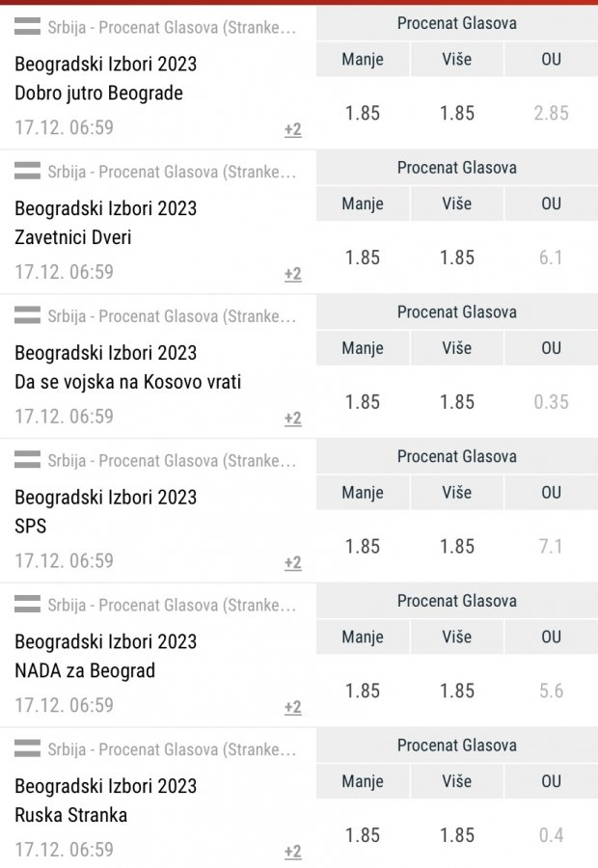Bet Više 1.85 on Ruska Stranka
598x868 pixels.
pyautogui.click(x=457, y=835)
